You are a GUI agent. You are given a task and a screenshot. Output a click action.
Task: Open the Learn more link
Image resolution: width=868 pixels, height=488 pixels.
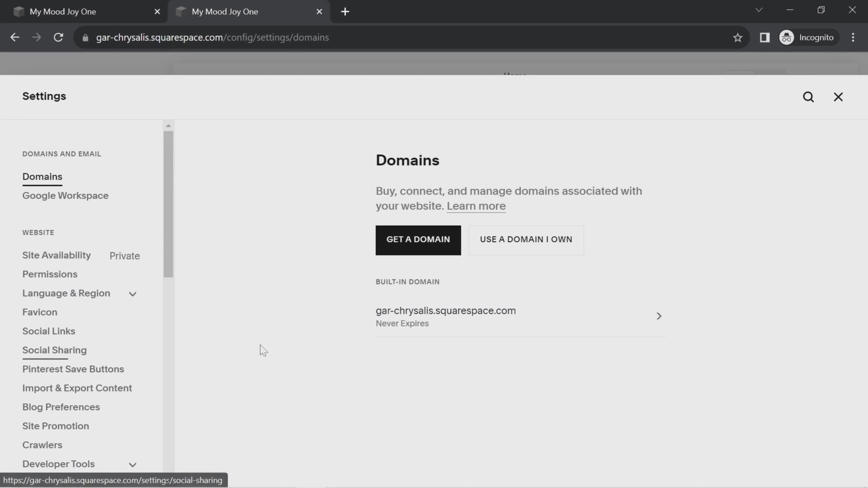pyautogui.click(x=476, y=206)
